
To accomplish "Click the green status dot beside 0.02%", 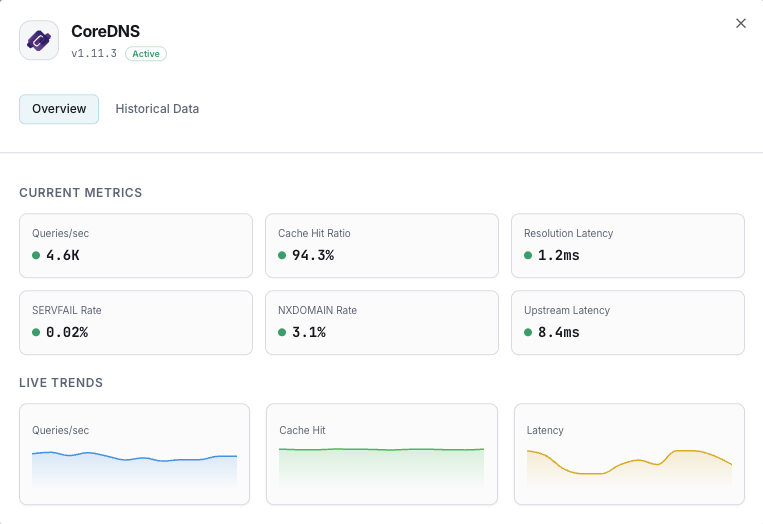I will (x=36, y=332).
